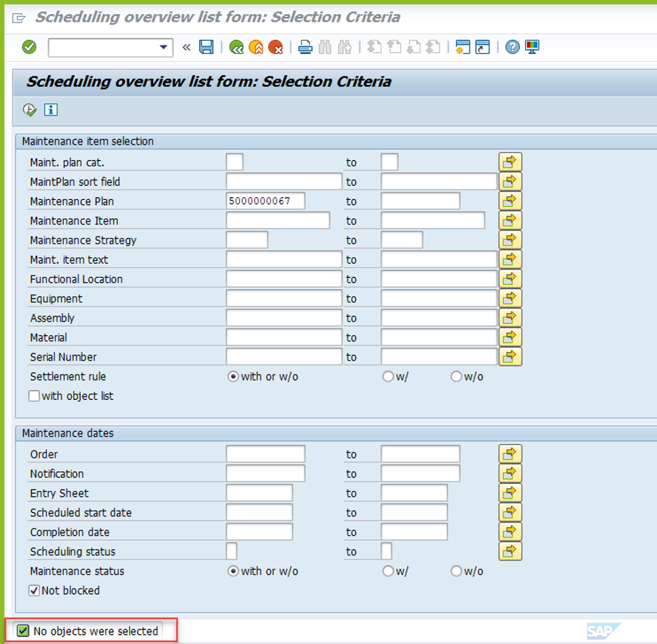Click the green Back arrow icon
657x644 pixels.
pyautogui.click(x=237, y=47)
